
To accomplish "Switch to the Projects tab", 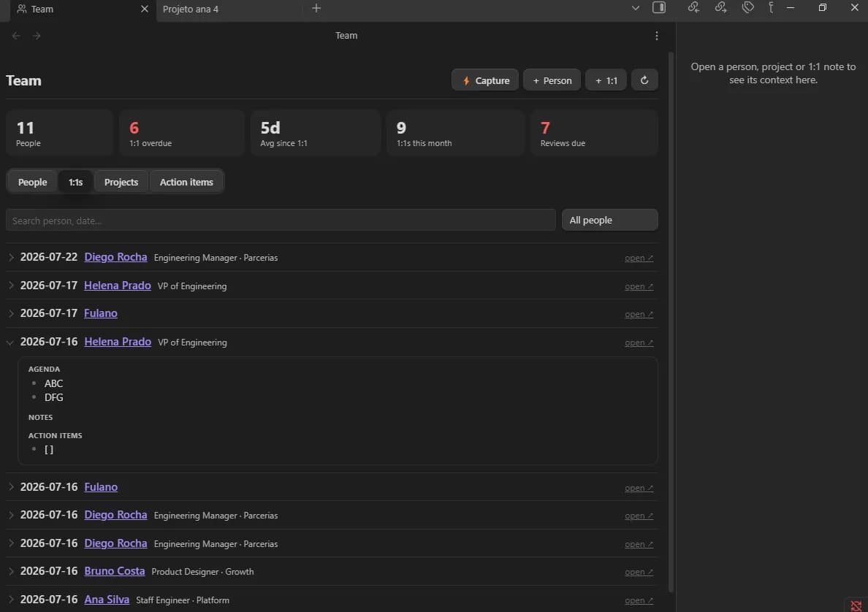I will click(121, 182).
